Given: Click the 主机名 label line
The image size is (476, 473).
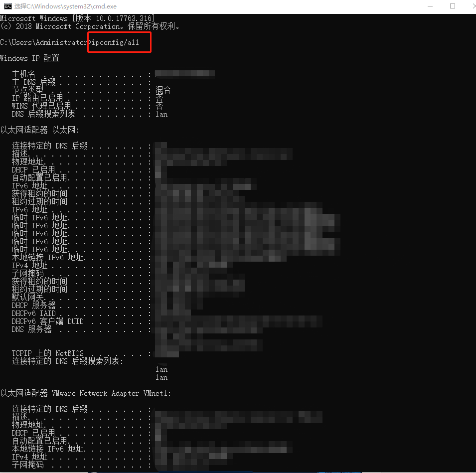Looking at the screenshot, I should click(x=81, y=74).
